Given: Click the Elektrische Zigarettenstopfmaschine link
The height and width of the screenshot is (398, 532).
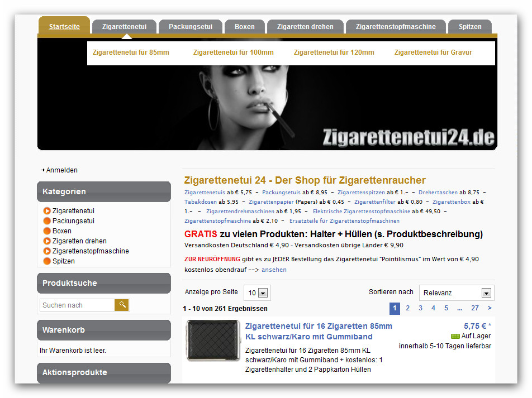Looking at the screenshot, I should [x=362, y=211].
